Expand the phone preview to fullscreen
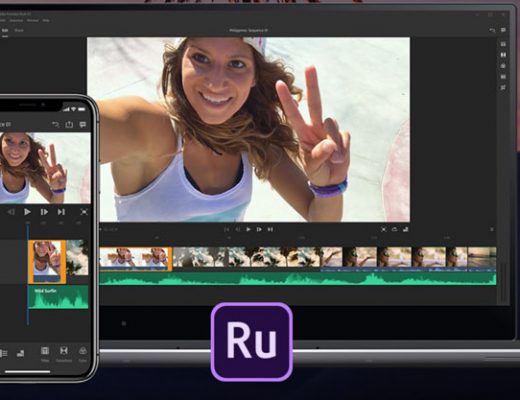This screenshot has height=400, width=520. click(84, 212)
